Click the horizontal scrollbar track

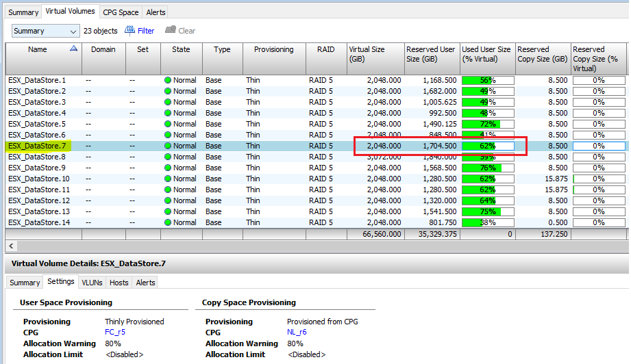(322, 246)
